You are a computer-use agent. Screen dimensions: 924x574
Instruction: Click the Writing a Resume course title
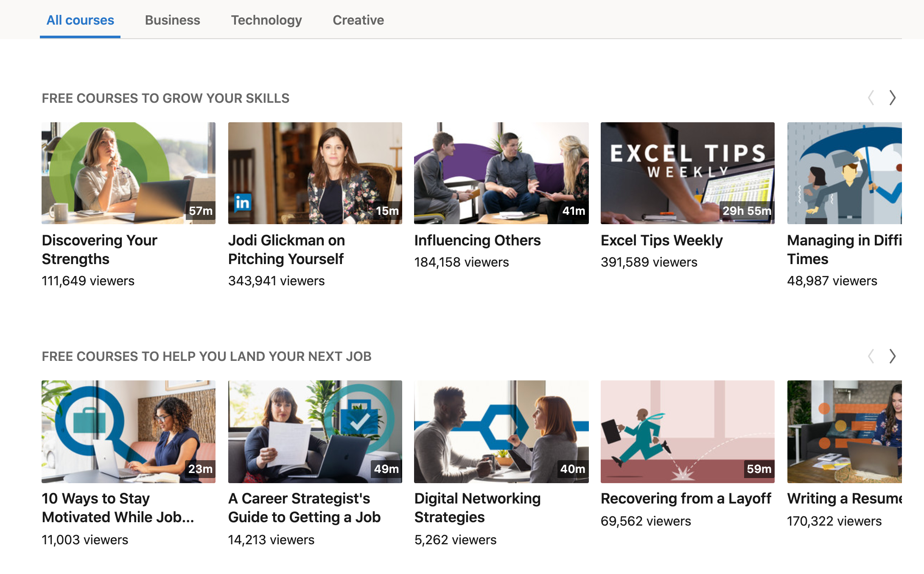844,498
